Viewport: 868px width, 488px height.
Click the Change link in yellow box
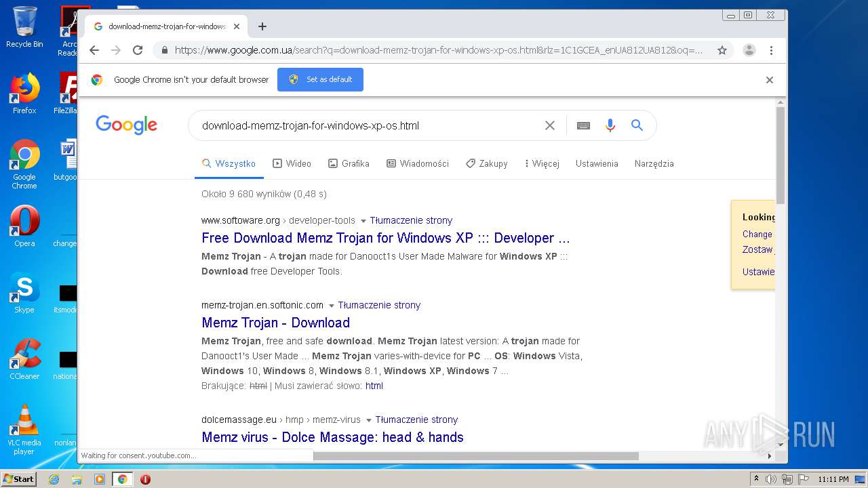[757, 234]
